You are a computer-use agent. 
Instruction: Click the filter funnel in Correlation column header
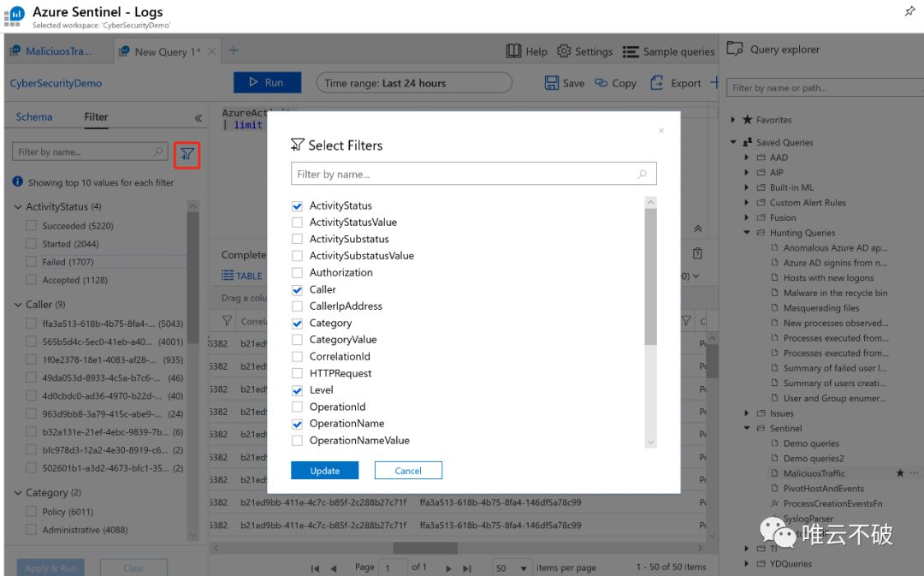tap(227, 321)
